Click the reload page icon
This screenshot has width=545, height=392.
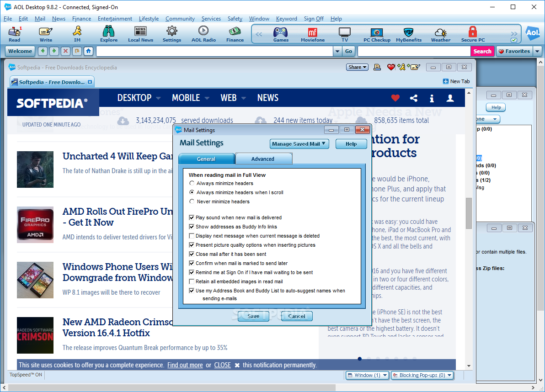77,51
